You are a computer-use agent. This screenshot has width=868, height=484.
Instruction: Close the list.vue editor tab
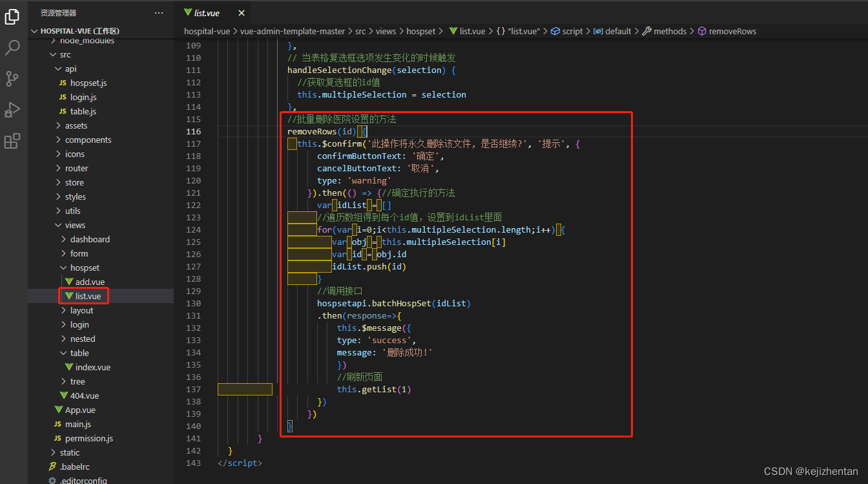pyautogui.click(x=242, y=13)
